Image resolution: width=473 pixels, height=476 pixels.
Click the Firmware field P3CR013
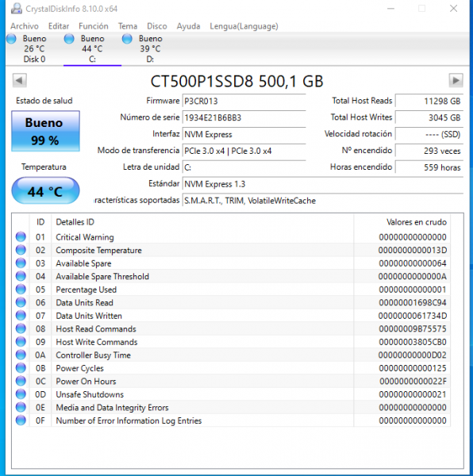[244, 101]
